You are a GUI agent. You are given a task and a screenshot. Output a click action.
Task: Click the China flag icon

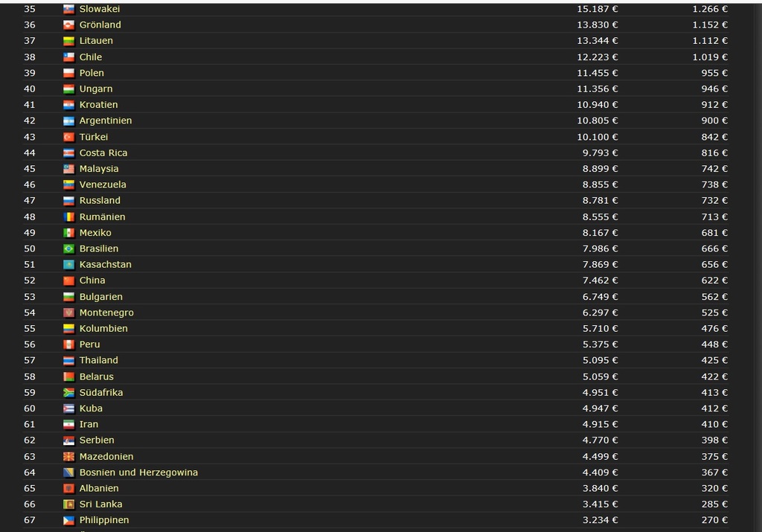click(x=68, y=281)
